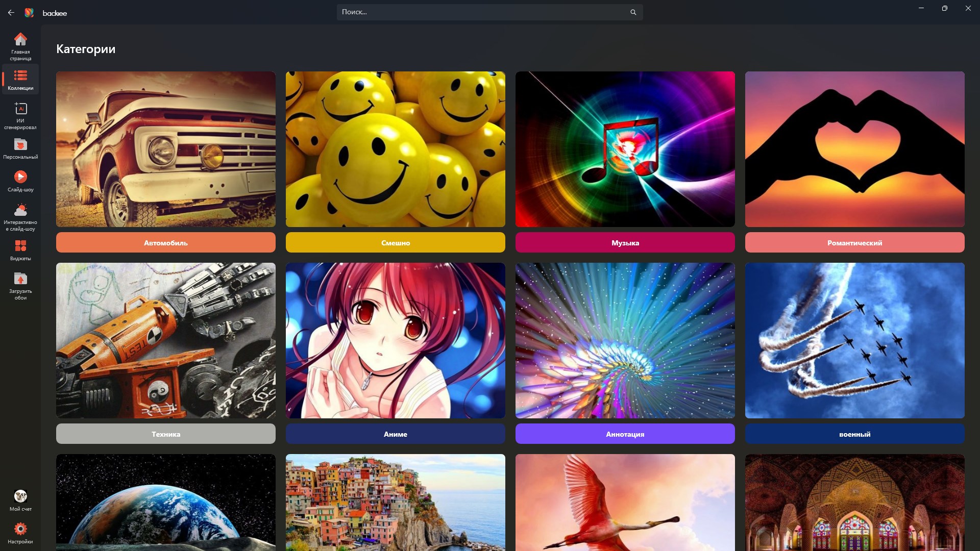
Task: Open Интерактивное слайд-шоу weather icon
Action: point(20,210)
